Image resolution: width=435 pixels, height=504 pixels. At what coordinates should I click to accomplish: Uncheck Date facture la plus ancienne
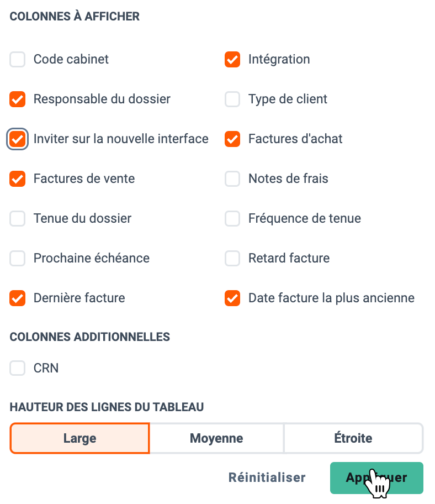232,298
